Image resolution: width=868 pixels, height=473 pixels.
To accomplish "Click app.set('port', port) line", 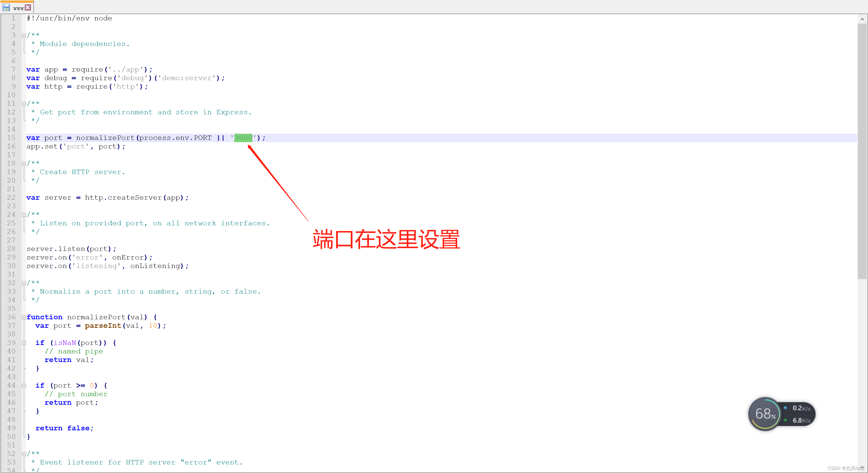I will (x=76, y=146).
